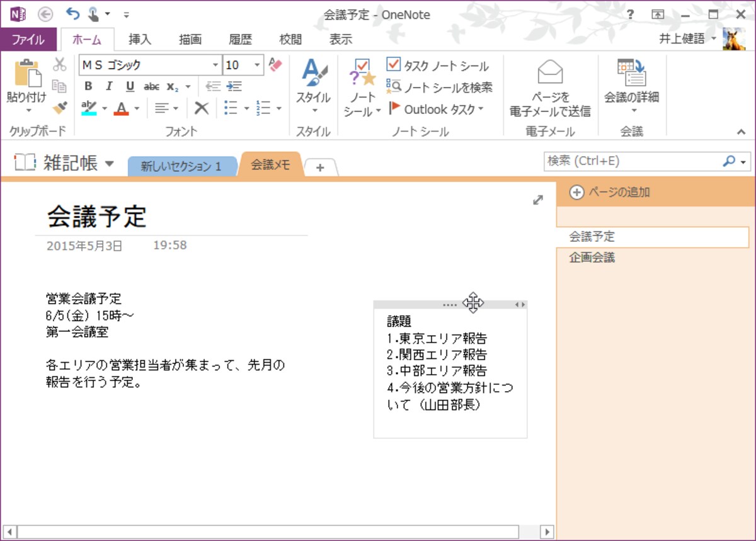Click the highlight color swatch button
The width and height of the screenshot is (756, 541).
click(89, 108)
